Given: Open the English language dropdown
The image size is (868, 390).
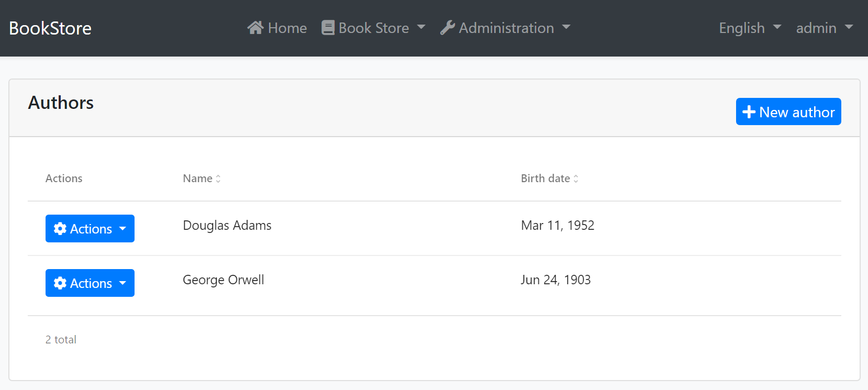Looking at the screenshot, I should tap(750, 28).
